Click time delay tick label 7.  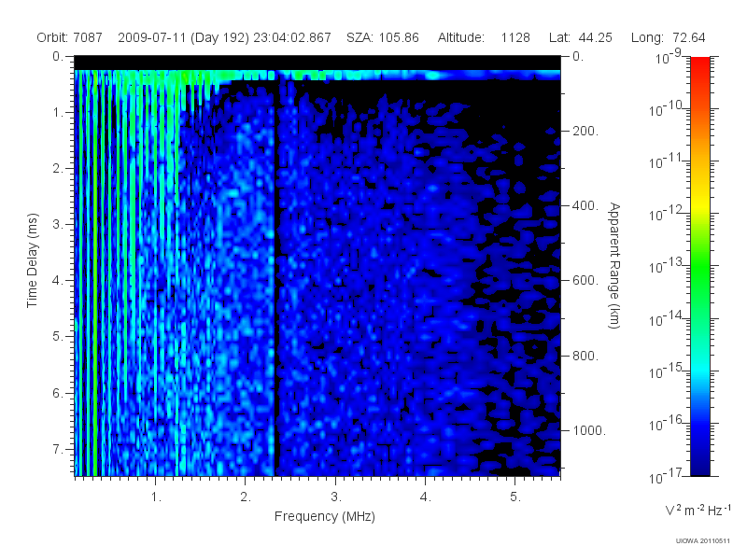click(58, 449)
